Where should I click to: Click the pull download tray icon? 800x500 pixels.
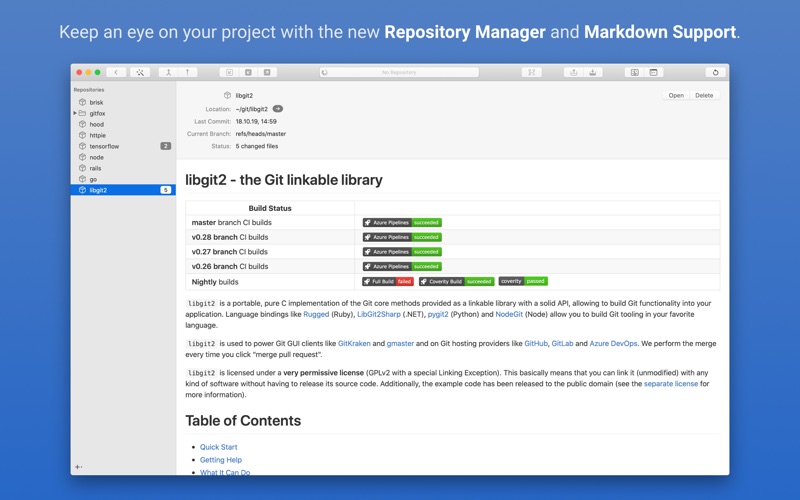click(592, 72)
